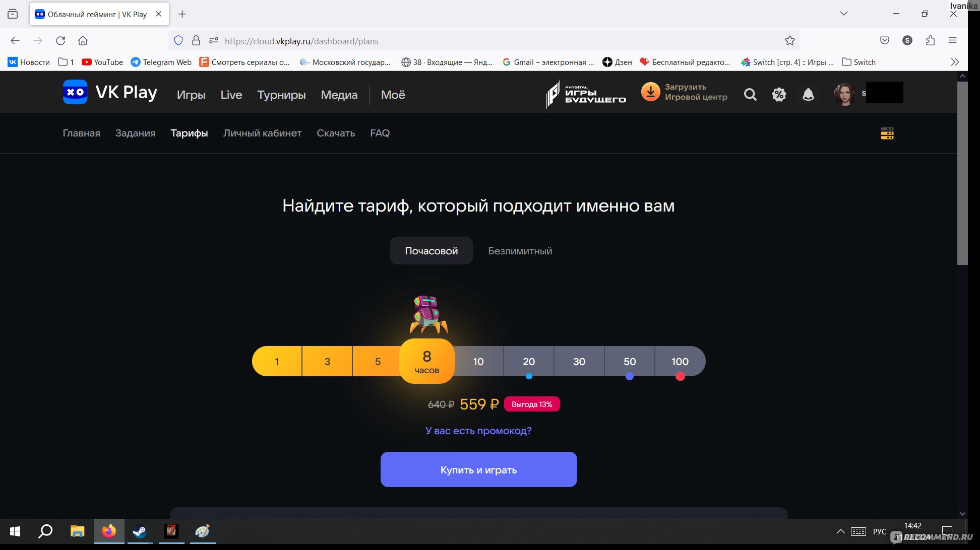
Task: Navigate to Тарифы menu item
Action: tap(189, 132)
